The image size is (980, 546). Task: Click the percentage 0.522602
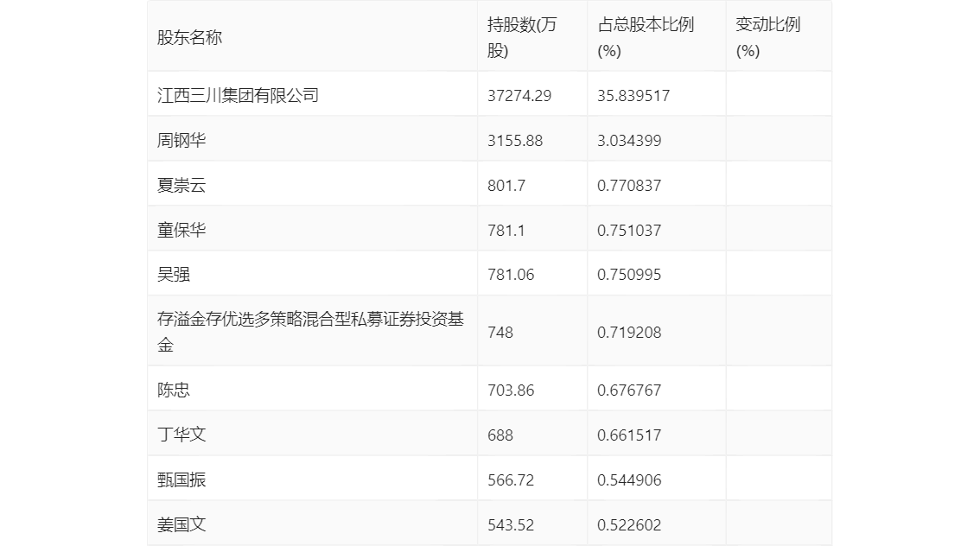click(629, 525)
